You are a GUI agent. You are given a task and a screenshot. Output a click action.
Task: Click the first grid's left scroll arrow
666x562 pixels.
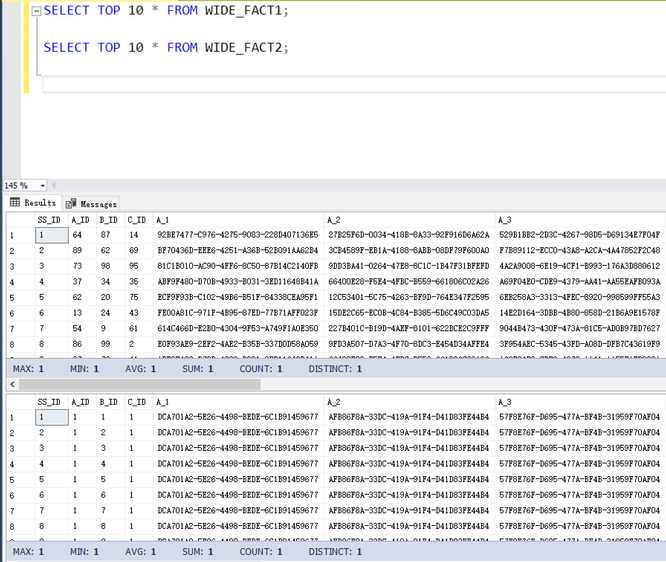[12, 384]
